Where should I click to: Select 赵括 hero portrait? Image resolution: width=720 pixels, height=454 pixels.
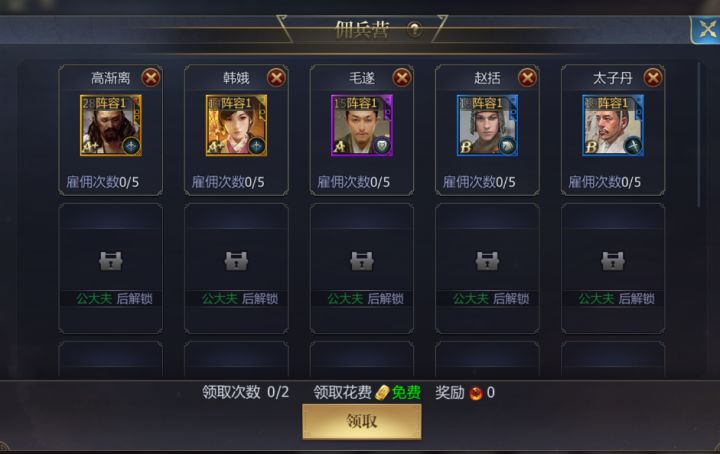(x=487, y=125)
